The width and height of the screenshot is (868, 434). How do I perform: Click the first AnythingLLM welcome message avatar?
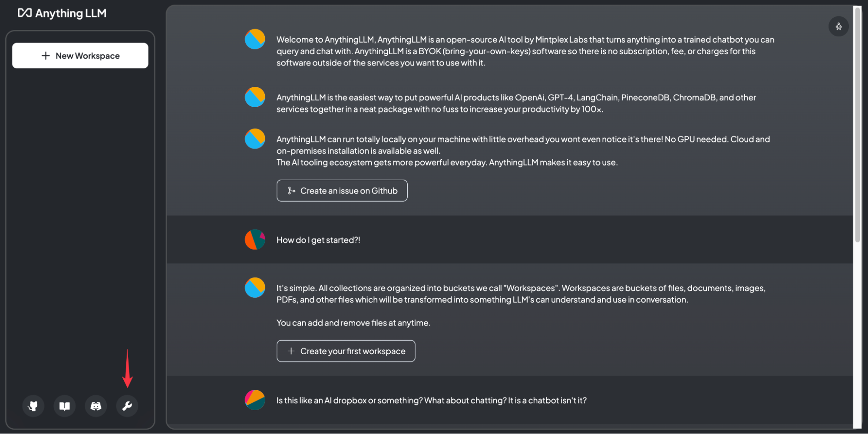(x=255, y=39)
